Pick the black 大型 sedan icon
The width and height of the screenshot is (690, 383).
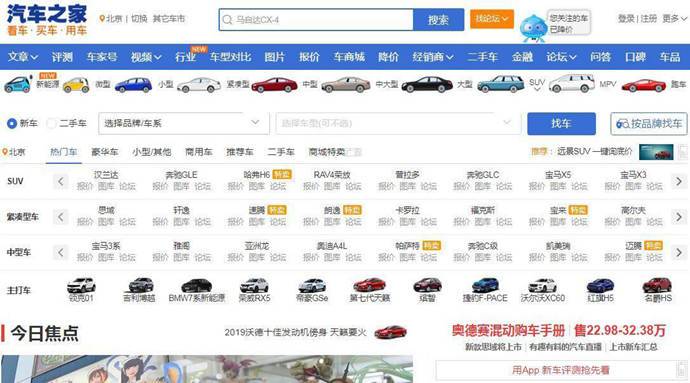pyautogui.click(x=427, y=84)
